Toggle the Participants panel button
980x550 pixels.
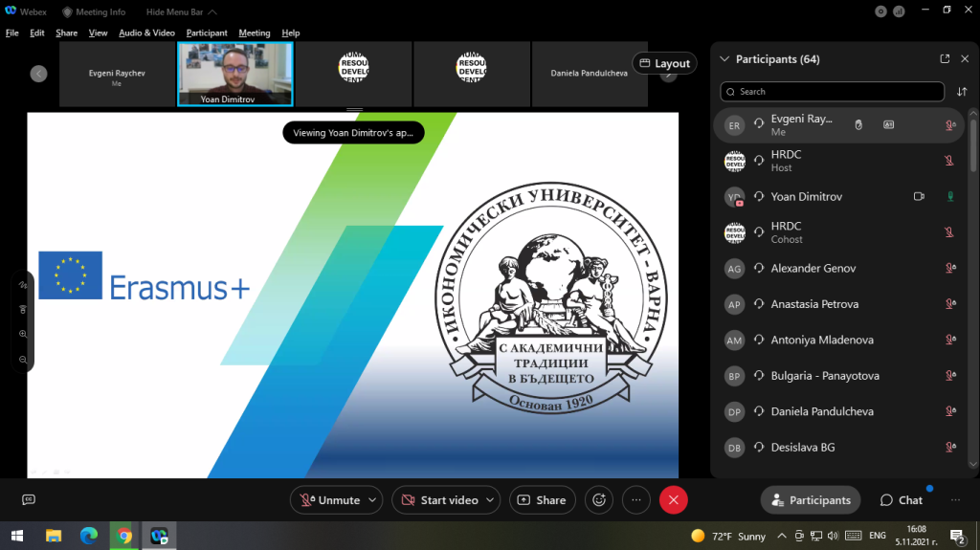811,500
